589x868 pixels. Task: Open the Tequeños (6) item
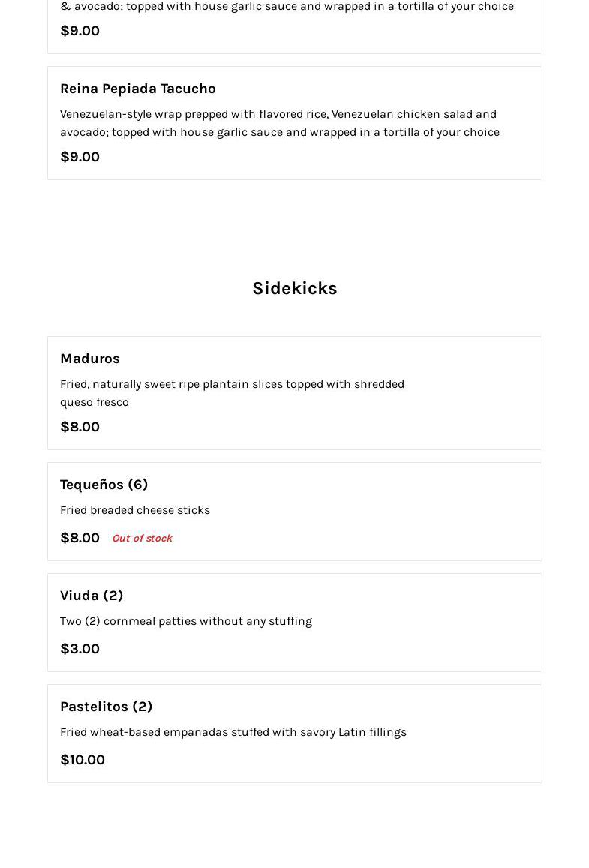tap(104, 485)
